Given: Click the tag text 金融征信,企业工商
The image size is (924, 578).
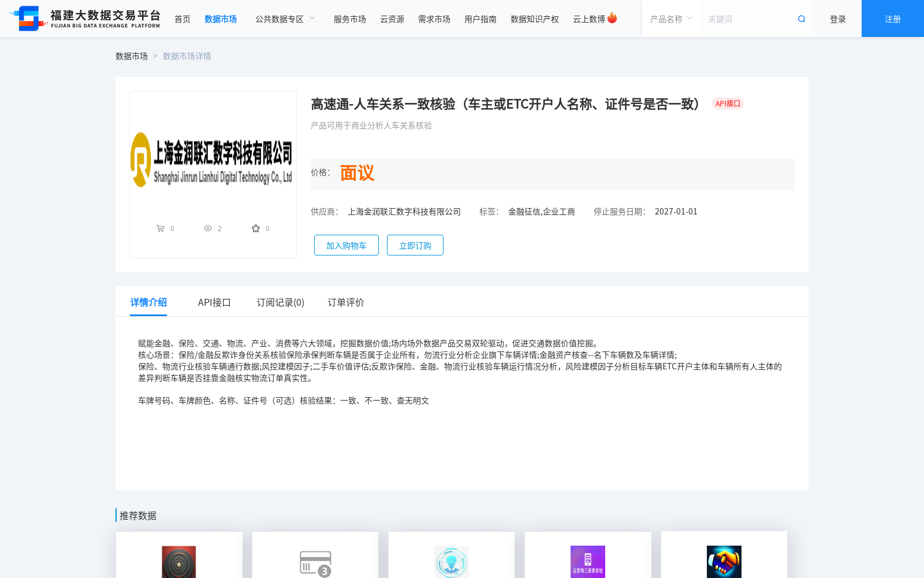Looking at the screenshot, I should click(x=542, y=212).
